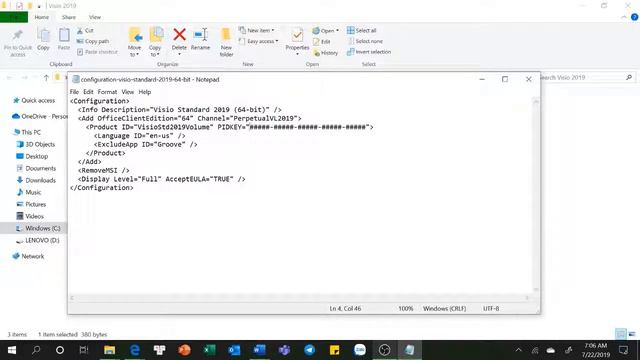Open Documents in navigation pane
The height and width of the screenshot is (360, 640).
36,168
